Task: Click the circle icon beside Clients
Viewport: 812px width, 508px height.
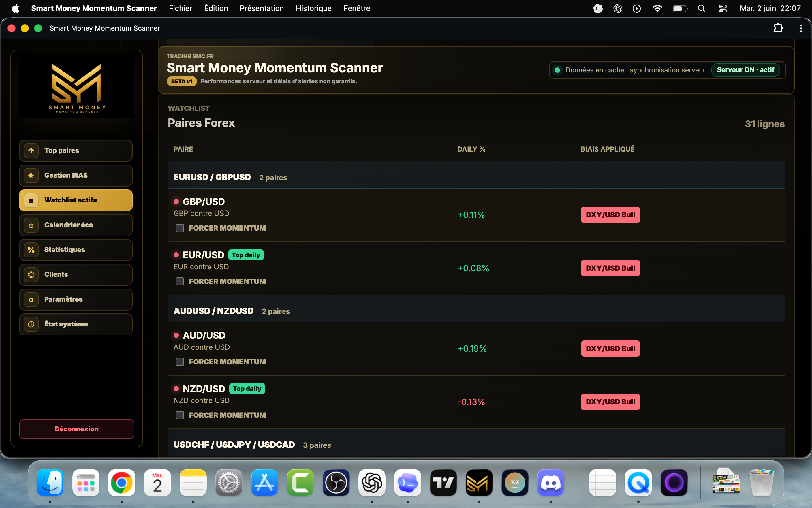Action: [x=31, y=275]
